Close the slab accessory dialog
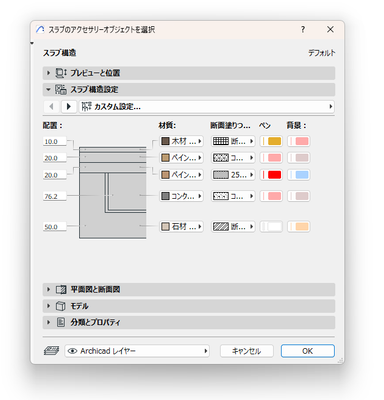This screenshot has width=384, height=400. point(330,29)
